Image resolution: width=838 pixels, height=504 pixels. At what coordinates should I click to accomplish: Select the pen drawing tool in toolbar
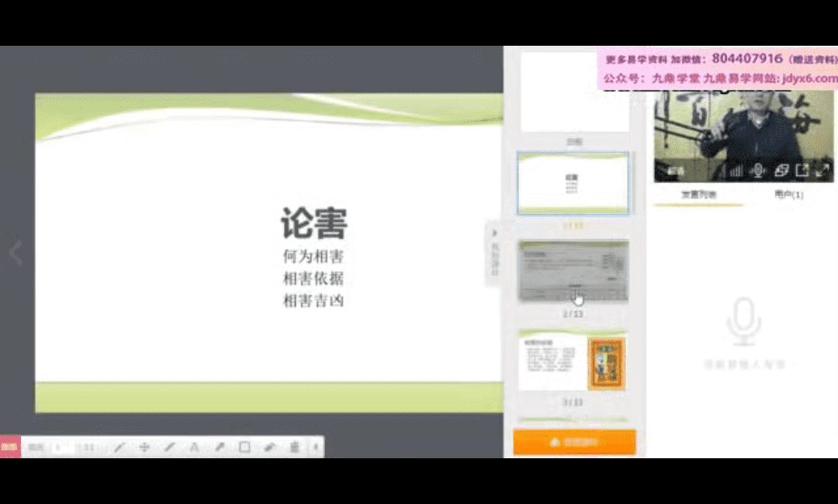pos(119,447)
